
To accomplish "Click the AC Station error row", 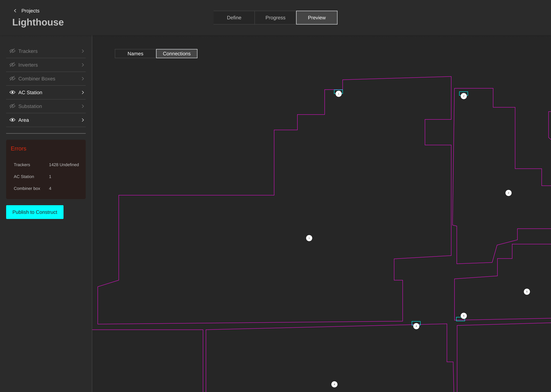I will click(46, 177).
